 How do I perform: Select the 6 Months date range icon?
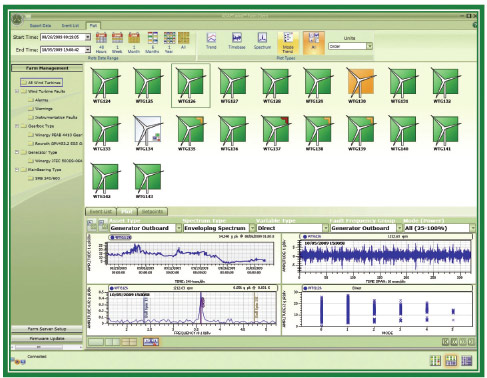152,42
